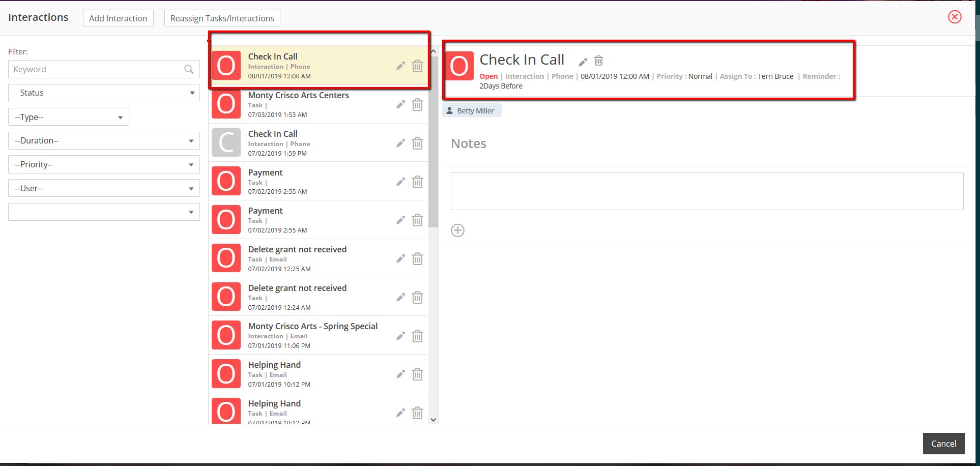Close the Interactions dialog with red X
The image size is (980, 466).
coord(955,17)
